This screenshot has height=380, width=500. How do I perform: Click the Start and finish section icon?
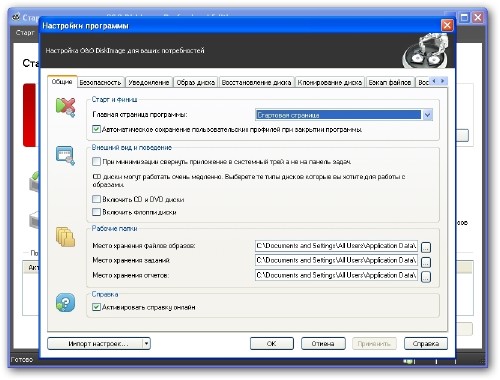pyautogui.click(x=65, y=107)
